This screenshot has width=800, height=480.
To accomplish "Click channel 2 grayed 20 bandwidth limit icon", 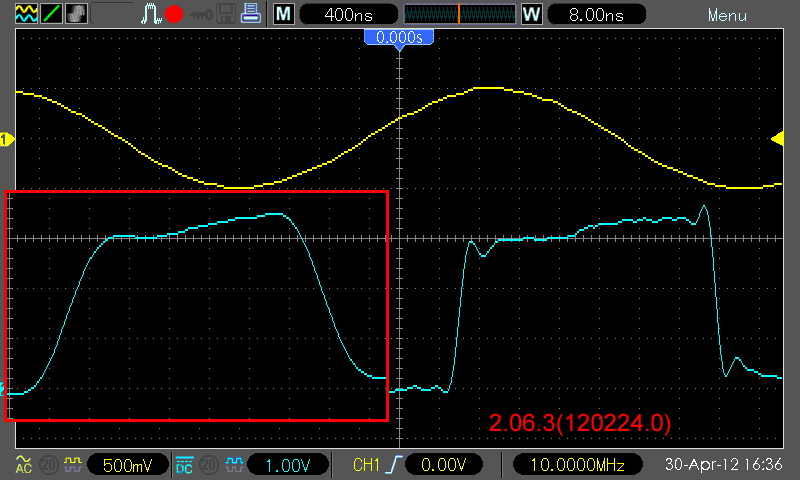I will point(209,465).
